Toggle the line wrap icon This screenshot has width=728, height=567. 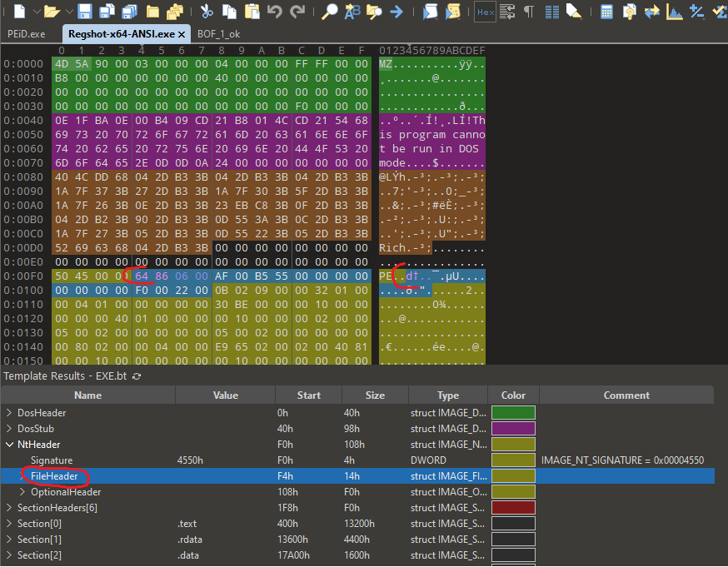[507, 11]
